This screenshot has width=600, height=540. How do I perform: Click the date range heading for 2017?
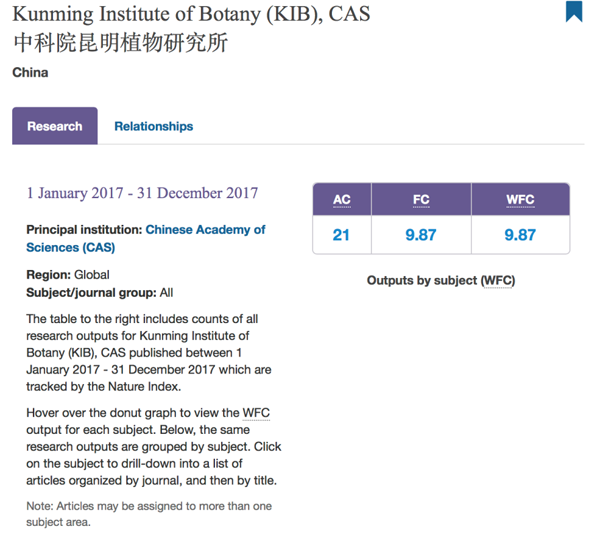point(142,193)
